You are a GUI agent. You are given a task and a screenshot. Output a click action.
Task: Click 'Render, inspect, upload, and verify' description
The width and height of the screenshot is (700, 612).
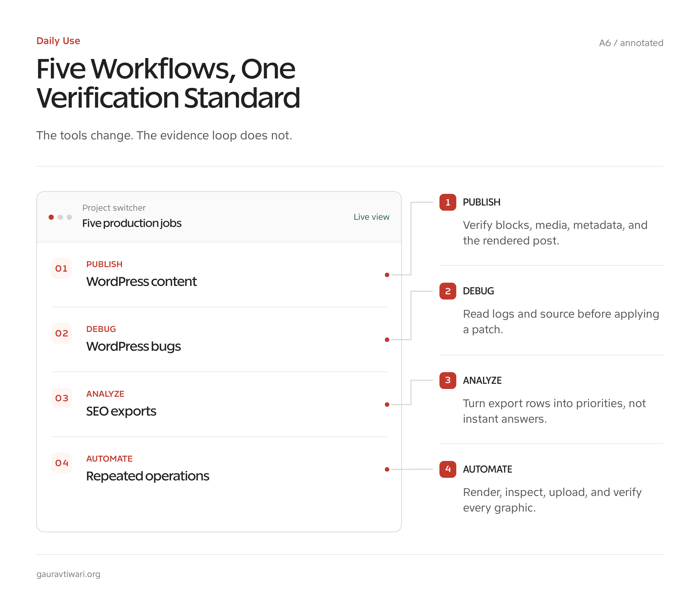point(552,500)
